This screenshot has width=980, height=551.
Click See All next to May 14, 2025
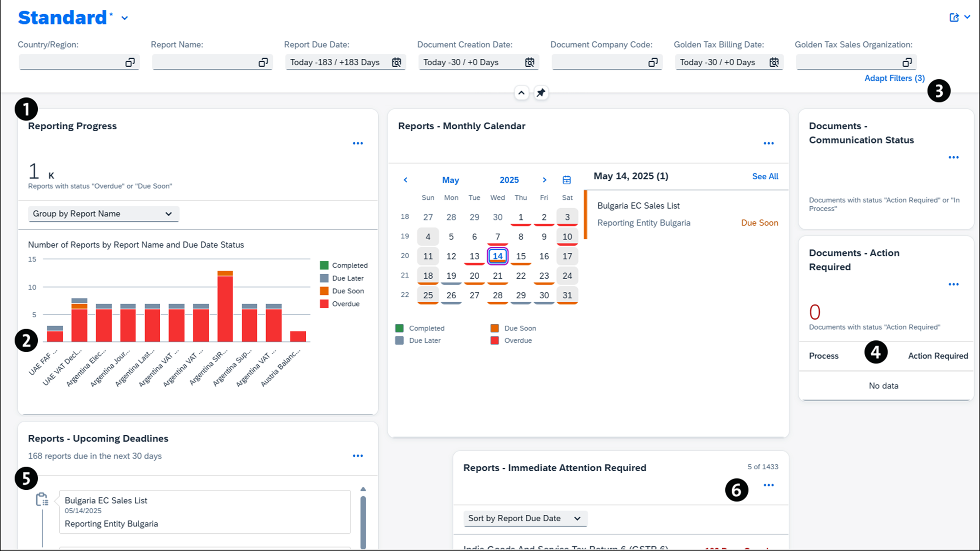[x=764, y=176]
